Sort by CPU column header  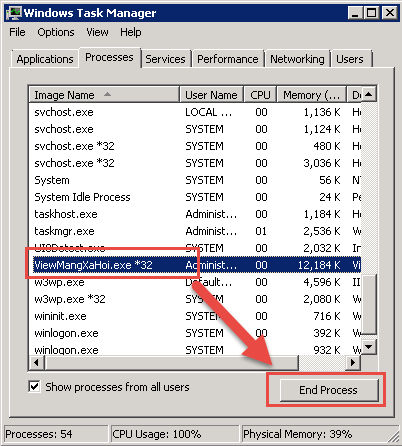[260, 95]
